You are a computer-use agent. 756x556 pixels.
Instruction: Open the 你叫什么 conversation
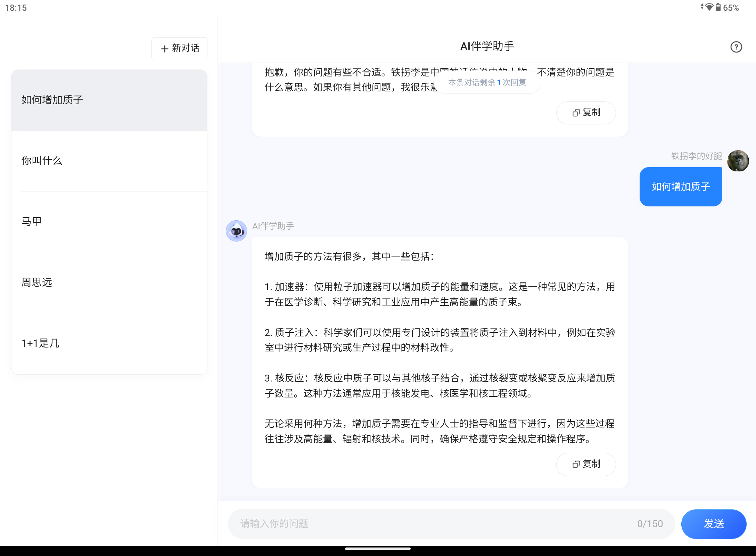tap(109, 161)
